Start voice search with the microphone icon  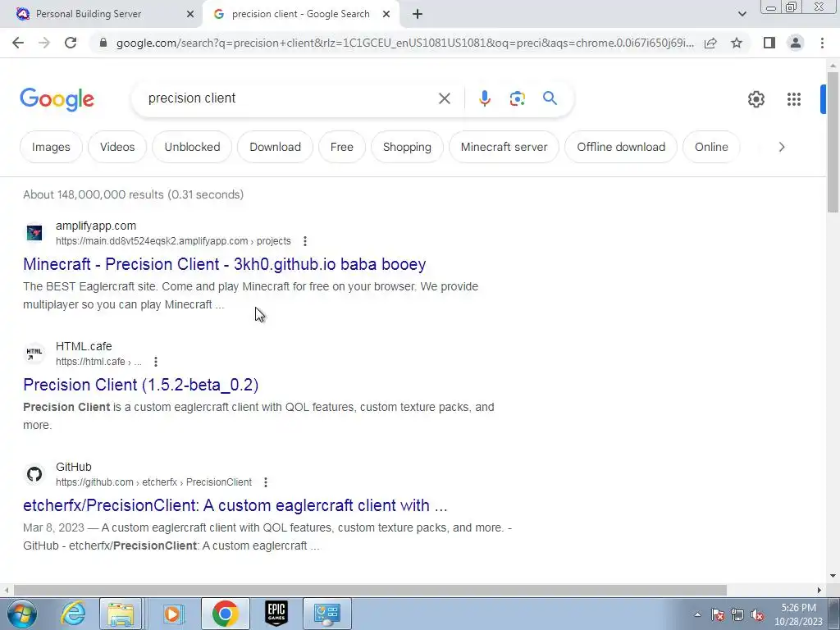[x=484, y=98]
